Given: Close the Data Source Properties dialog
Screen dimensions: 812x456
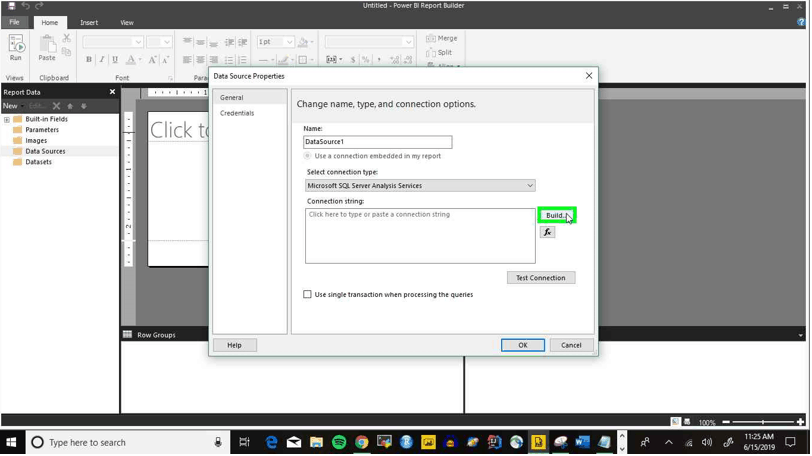Looking at the screenshot, I should coord(589,76).
